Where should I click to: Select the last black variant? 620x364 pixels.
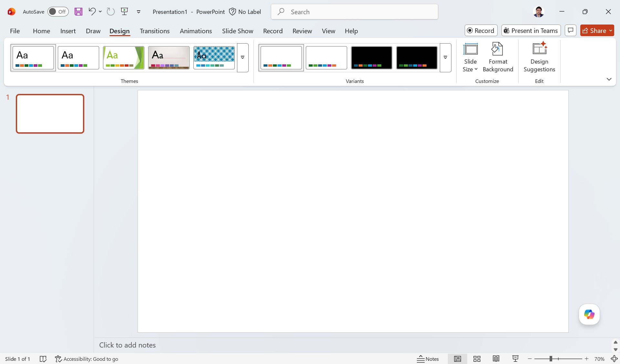417,57
